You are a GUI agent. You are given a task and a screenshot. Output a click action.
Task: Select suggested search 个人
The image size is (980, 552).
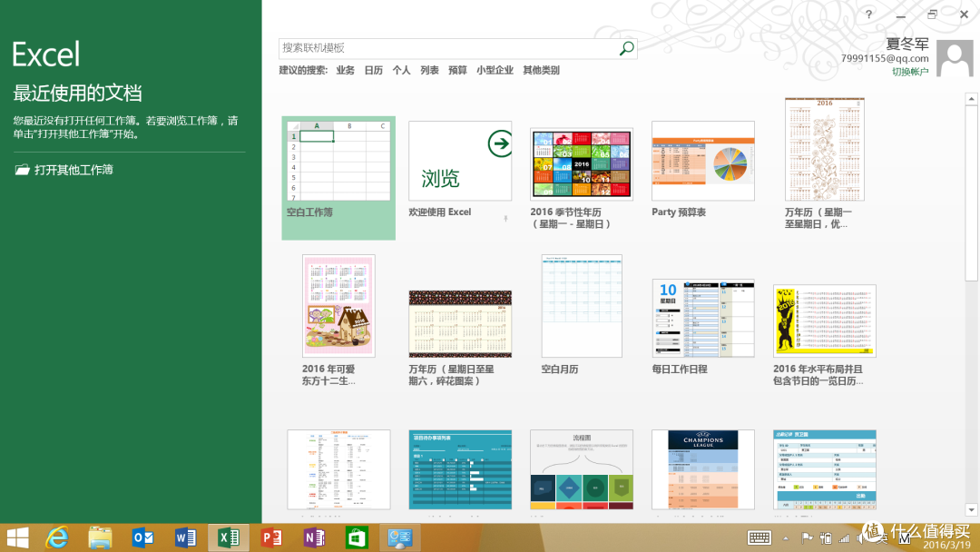(x=401, y=70)
